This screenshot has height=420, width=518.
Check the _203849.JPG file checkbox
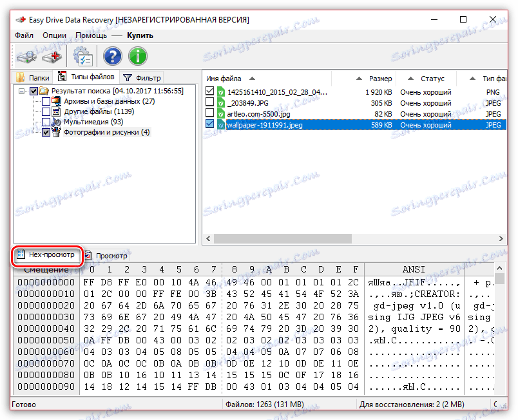click(210, 102)
